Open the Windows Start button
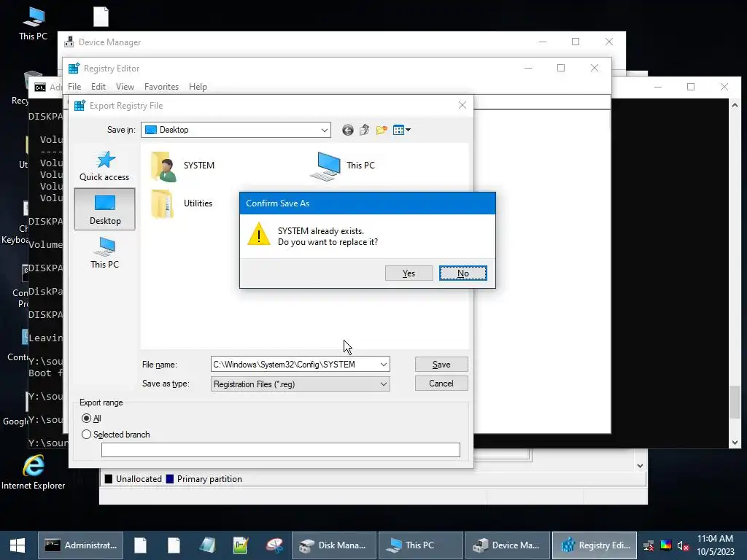Viewport: 747px width, 560px height. (18, 545)
